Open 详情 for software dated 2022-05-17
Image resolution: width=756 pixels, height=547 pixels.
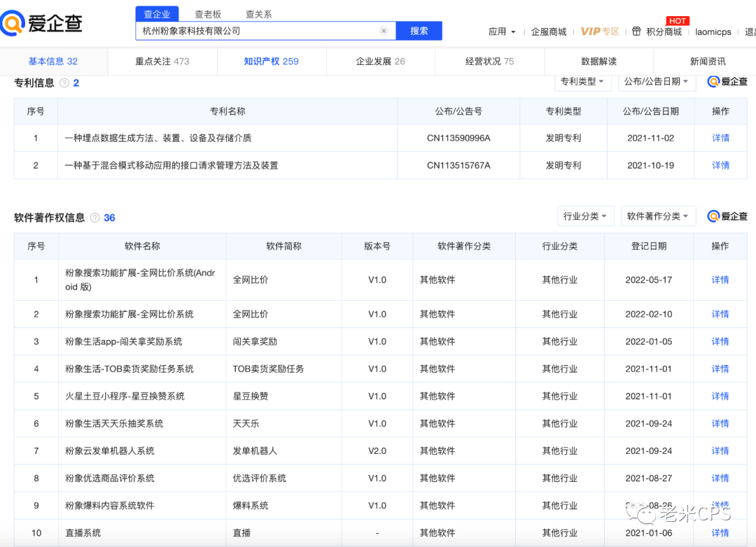click(720, 280)
